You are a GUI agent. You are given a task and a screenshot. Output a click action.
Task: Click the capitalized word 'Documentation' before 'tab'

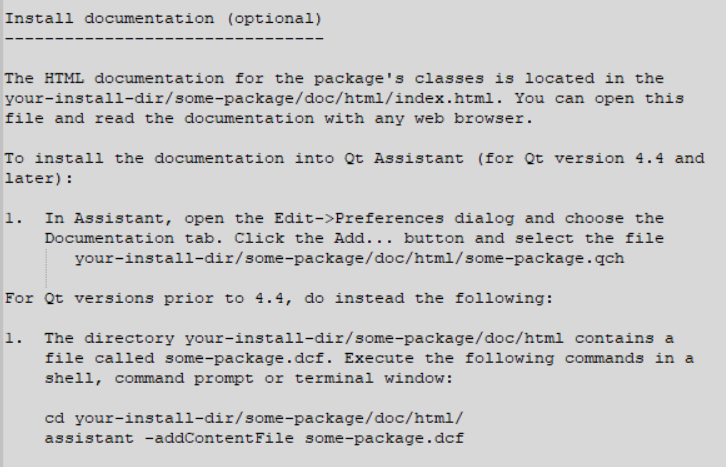(x=109, y=238)
